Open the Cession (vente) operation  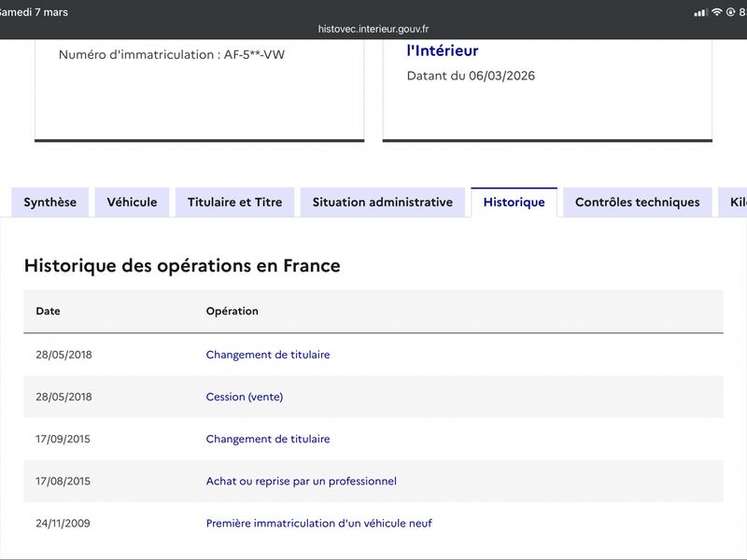244,397
